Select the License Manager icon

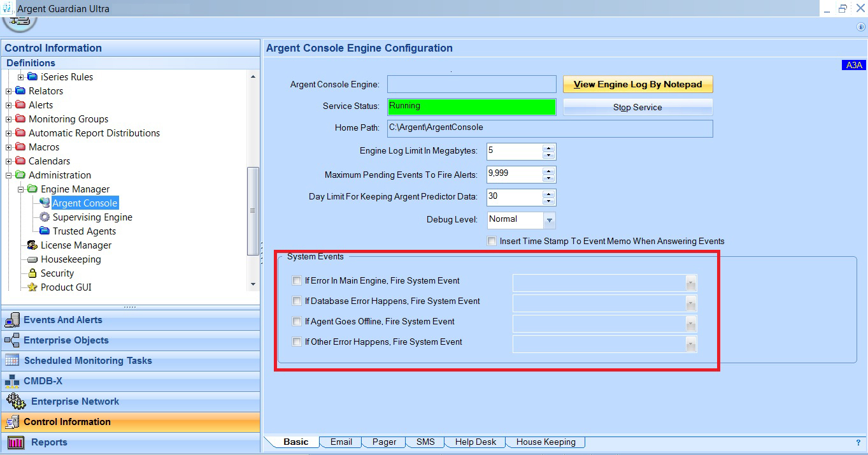point(32,245)
